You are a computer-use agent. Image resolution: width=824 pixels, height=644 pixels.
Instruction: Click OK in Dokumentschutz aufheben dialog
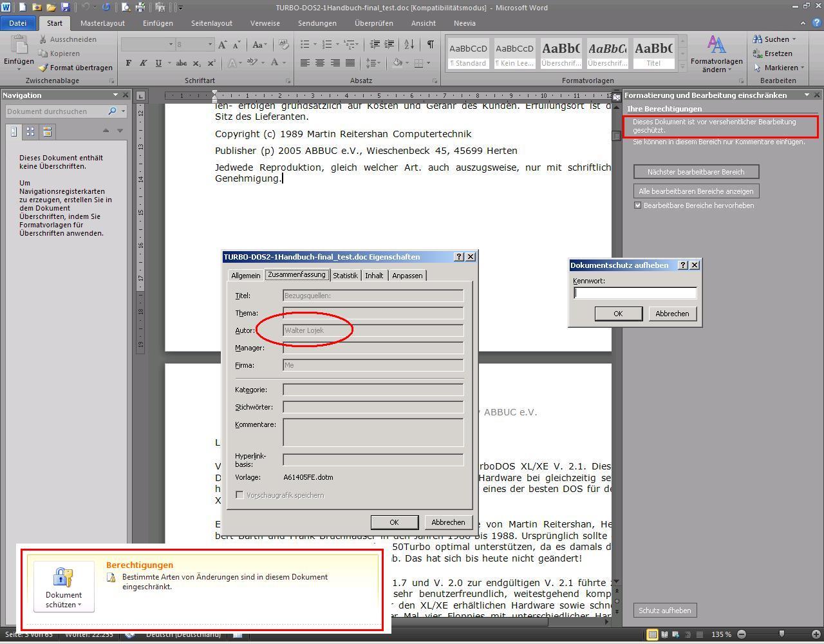[618, 314]
